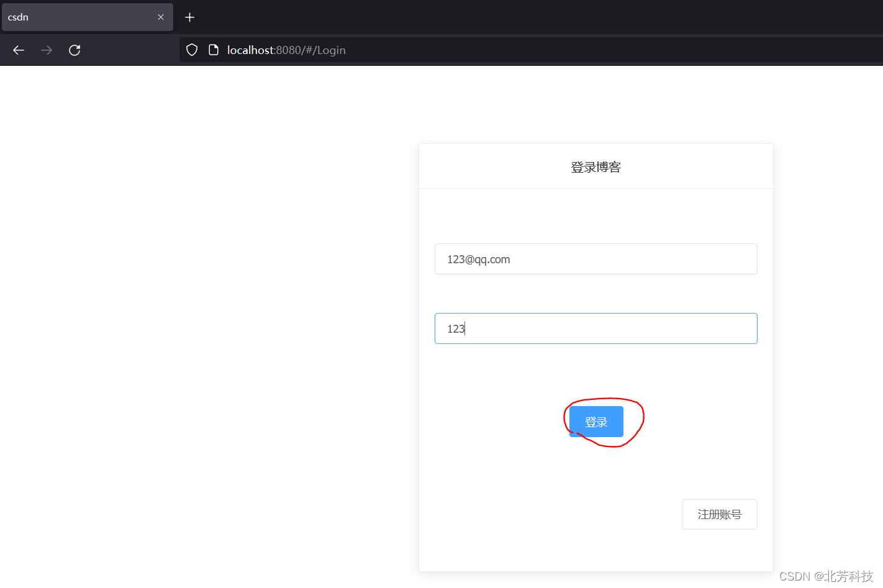Click the email field containing 123@qq.com

pos(596,259)
